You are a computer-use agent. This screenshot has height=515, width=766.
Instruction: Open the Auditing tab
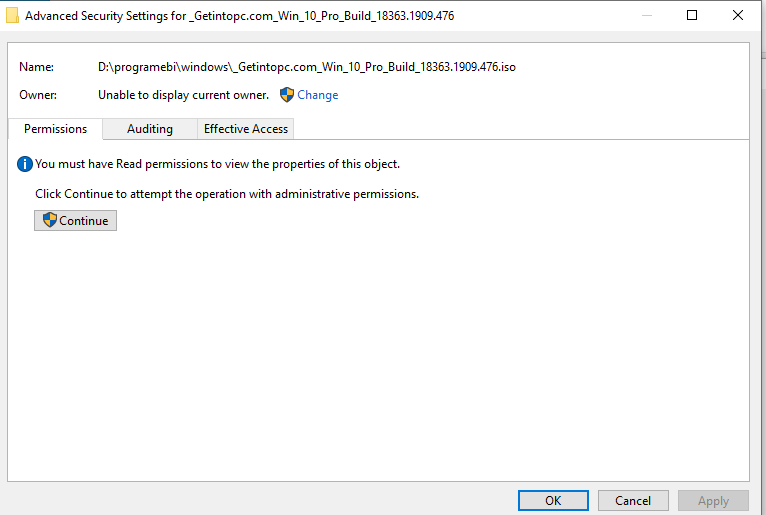(149, 129)
